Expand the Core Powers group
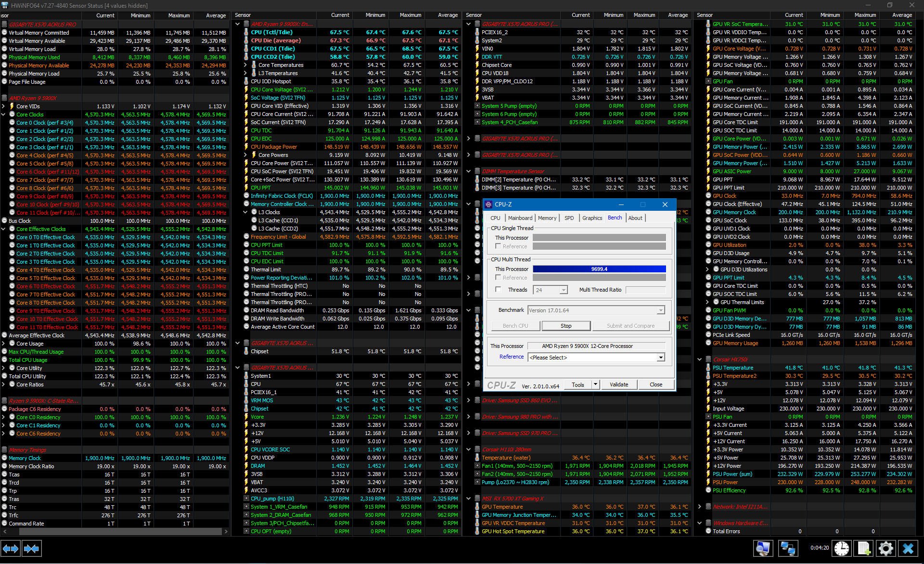 (x=245, y=155)
